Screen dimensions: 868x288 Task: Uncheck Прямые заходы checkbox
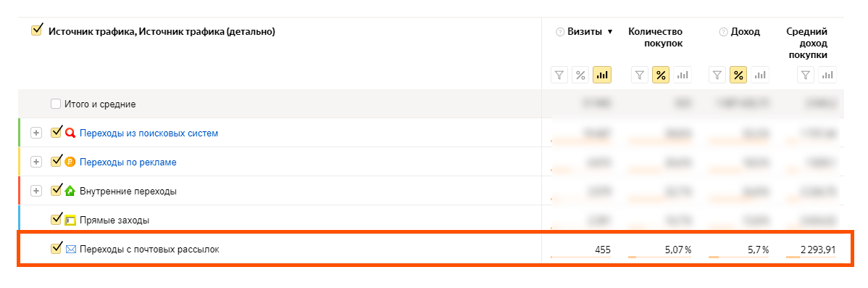pos(55,219)
